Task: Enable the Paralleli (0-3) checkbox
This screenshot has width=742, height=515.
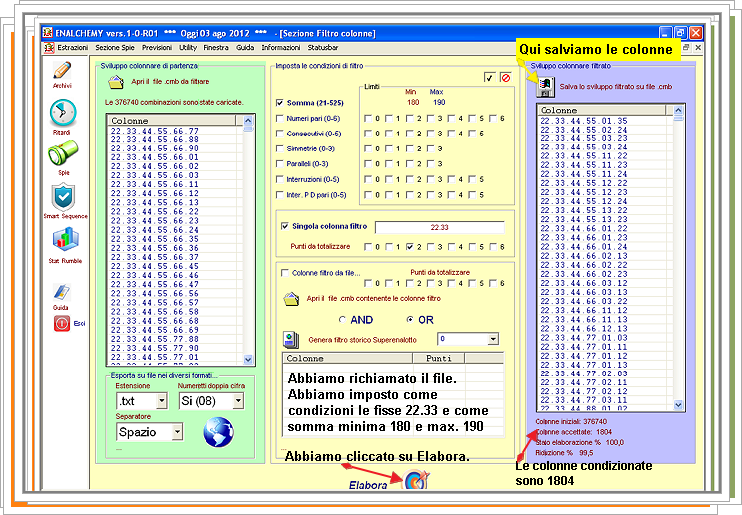Action: coord(280,164)
